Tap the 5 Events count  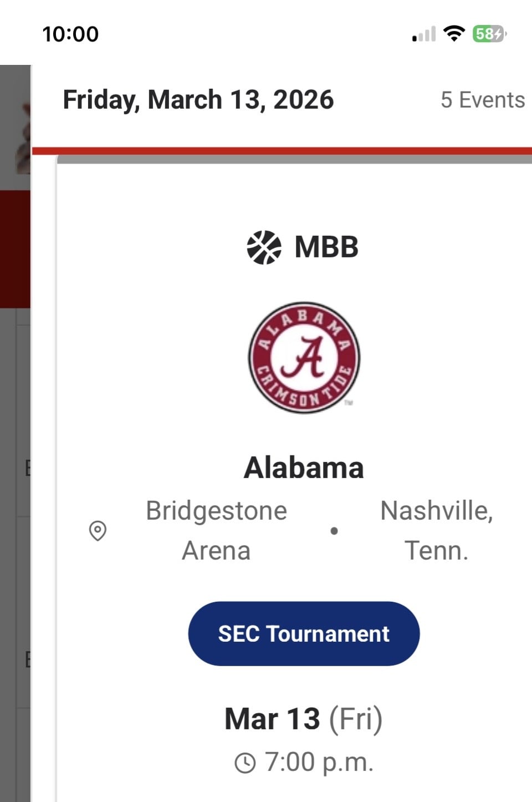(482, 100)
